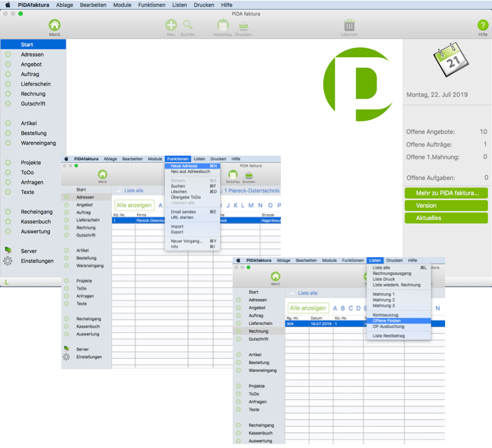Click Liste alle link in Rechnung window
The image size is (492, 448).
[308, 293]
